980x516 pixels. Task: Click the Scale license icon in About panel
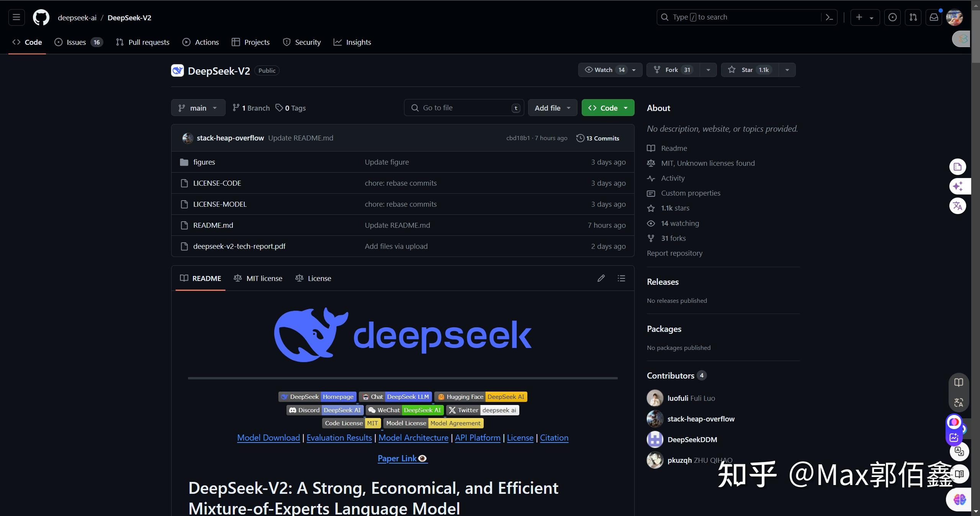click(651, 163)
